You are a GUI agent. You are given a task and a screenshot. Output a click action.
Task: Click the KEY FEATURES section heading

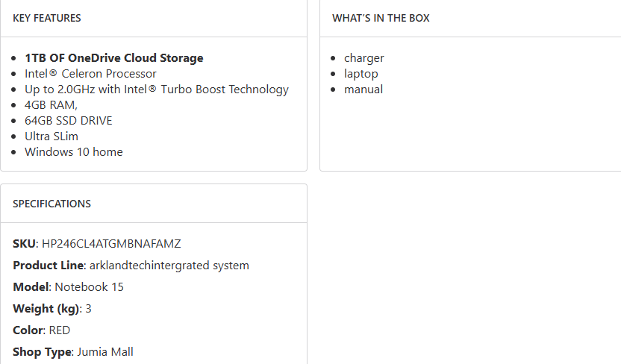[x=47, y=18]
